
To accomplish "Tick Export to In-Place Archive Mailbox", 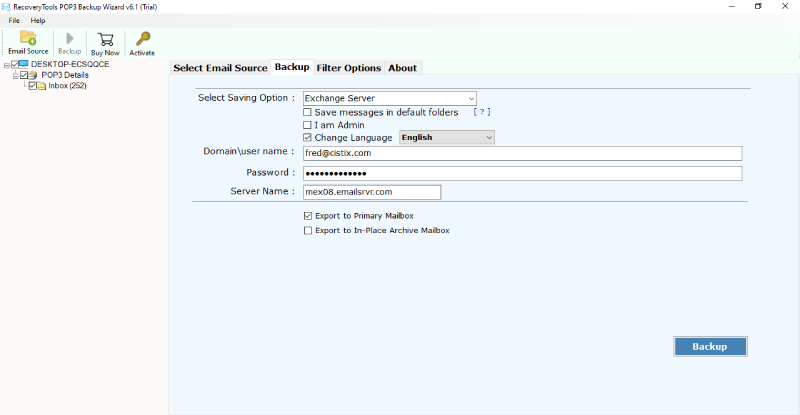I will coord(308,230).
